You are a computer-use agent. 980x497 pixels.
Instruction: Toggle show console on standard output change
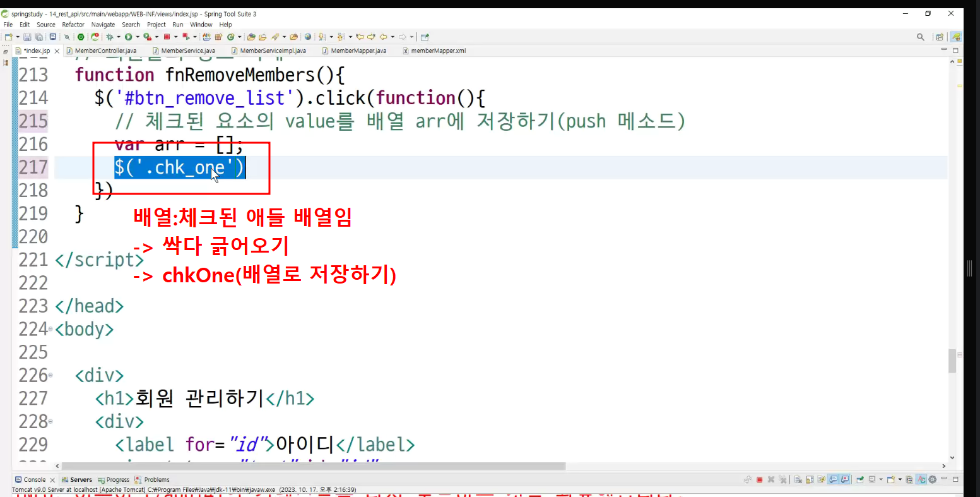833,480
